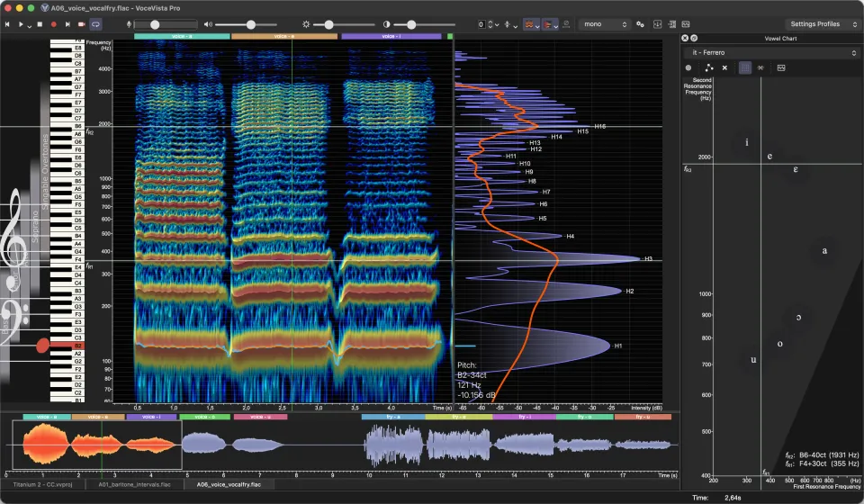Adjust the output volume slider
This screenshot has height=504, width=864.
246,24
